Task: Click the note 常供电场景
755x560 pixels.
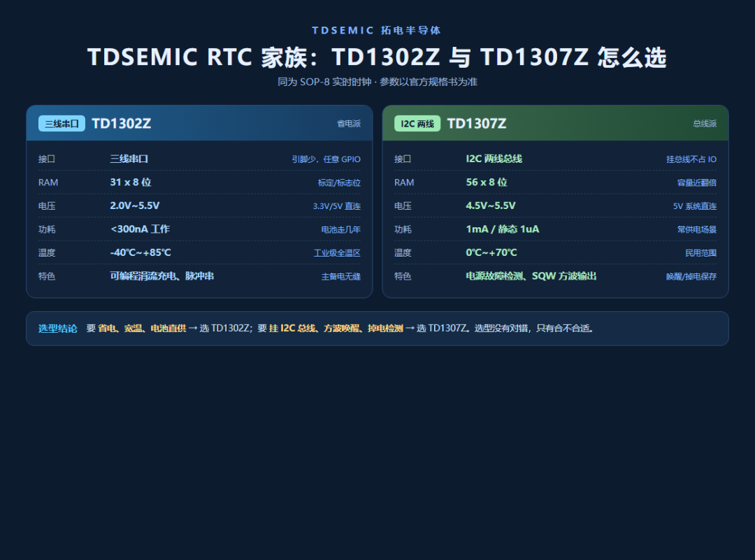Action: 697,230
